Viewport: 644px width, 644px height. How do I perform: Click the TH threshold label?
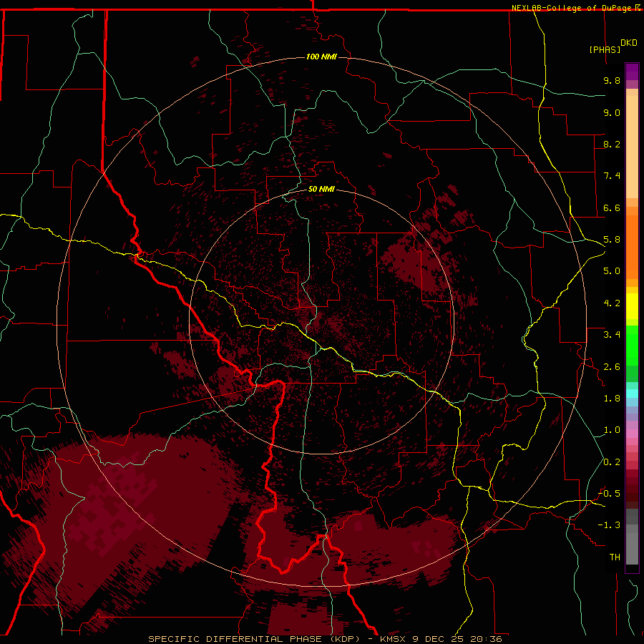[615, 557]
